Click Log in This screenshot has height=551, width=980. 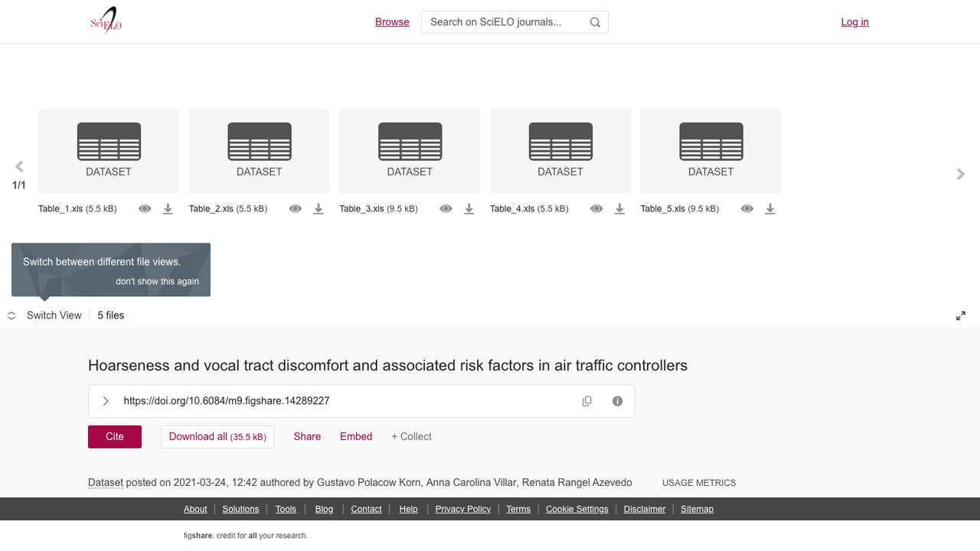coord(854,22)
